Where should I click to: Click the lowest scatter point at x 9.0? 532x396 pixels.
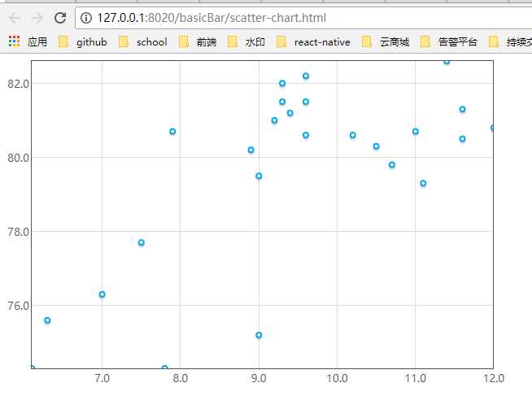tap(259, 335)
